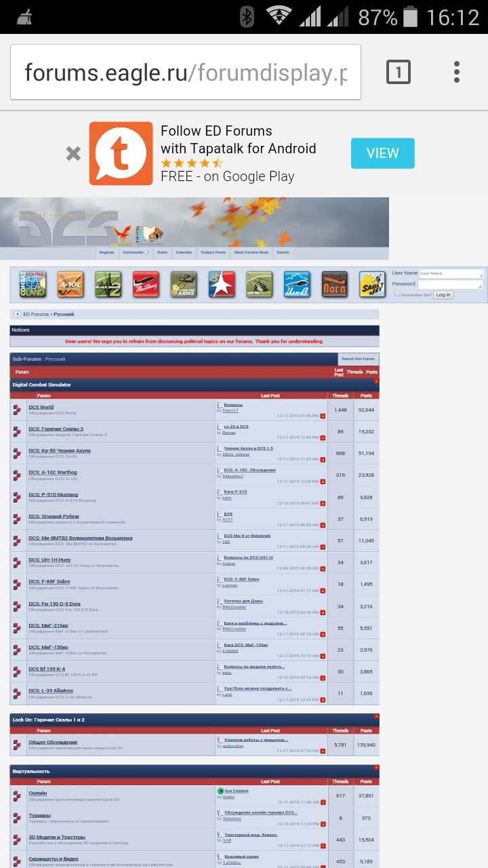488x868 pixels.
Task: Open the tab switcher showing 1 tab
Action: [399, 72]
